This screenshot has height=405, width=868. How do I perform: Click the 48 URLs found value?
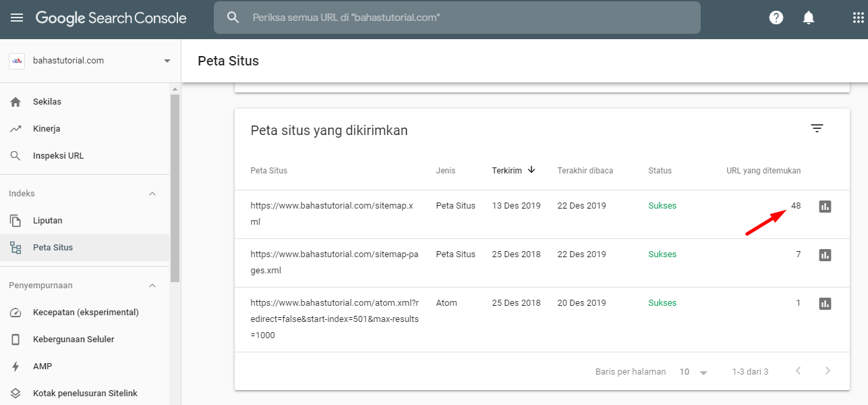coord(796,206)
